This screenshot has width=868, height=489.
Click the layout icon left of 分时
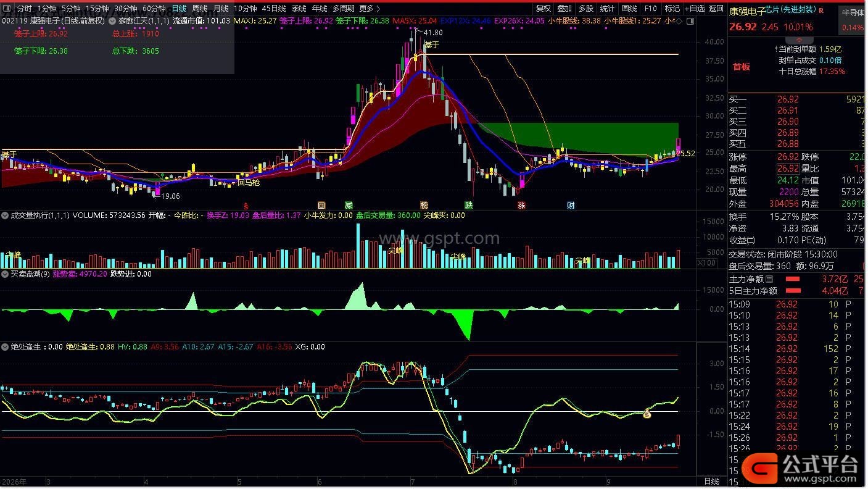click(x=7, y=9)
